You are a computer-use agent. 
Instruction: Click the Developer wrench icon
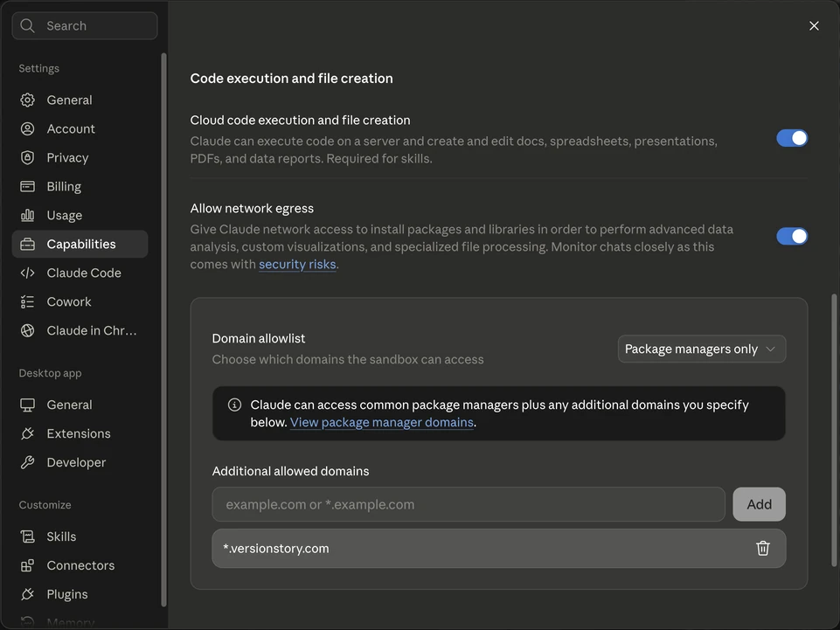[x=27, y=463]
